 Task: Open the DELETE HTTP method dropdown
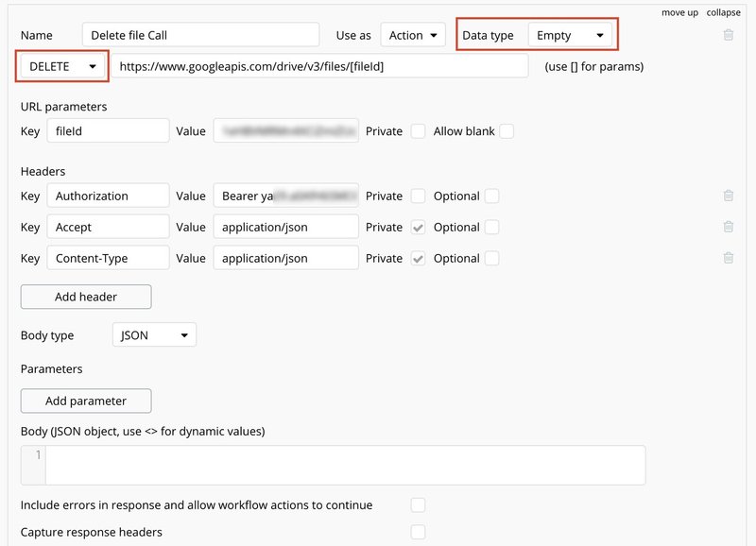(x=62, y=66)
